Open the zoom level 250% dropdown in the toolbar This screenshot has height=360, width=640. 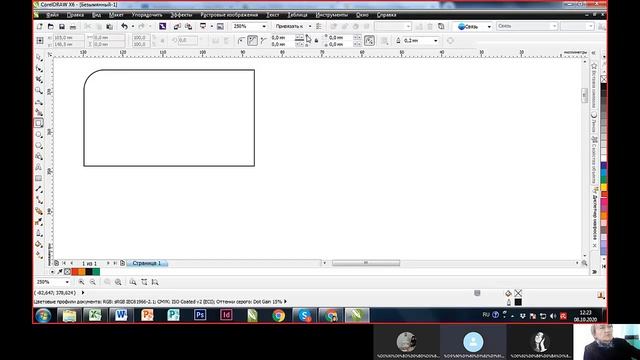(264, 26)
